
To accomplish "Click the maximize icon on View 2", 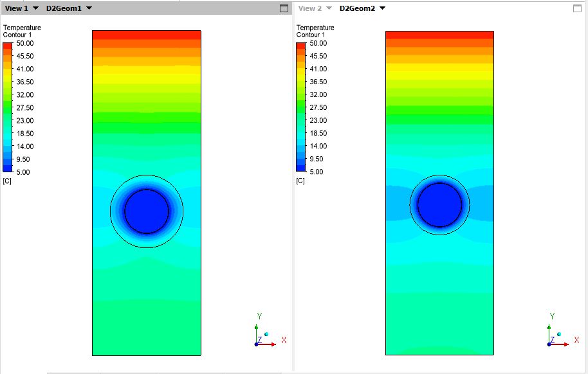I will 577,7.
